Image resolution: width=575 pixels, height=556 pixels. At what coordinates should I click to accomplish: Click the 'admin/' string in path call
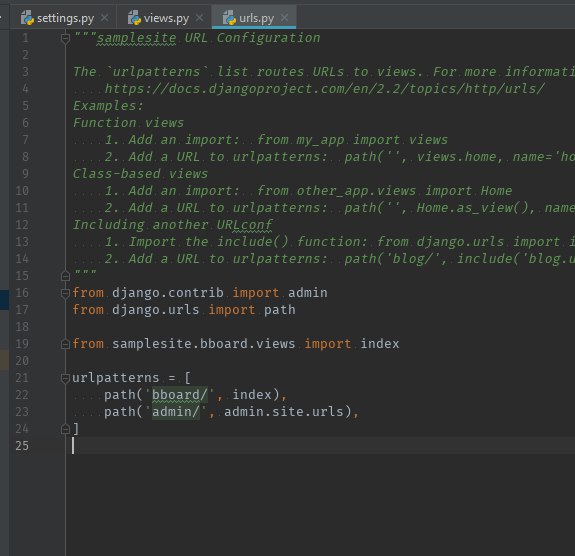coord(176,412)
